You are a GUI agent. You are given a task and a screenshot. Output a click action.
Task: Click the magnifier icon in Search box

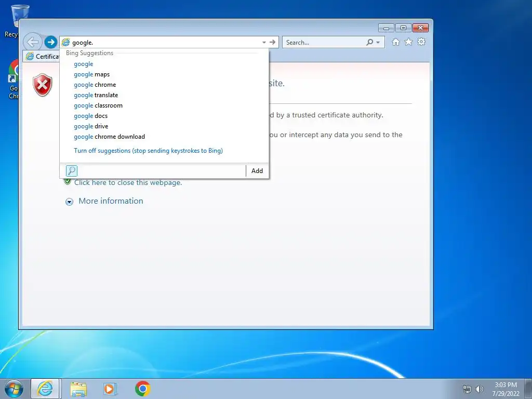[370, 42]
